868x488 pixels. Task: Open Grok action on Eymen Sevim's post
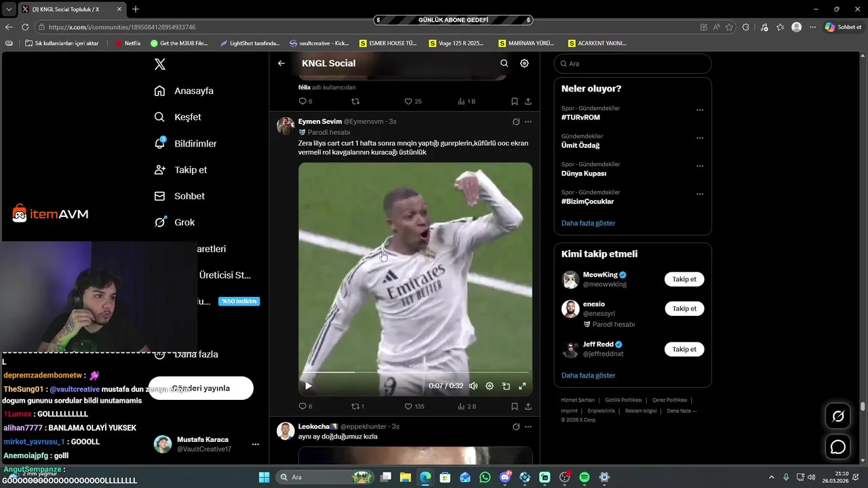(516, 122)
